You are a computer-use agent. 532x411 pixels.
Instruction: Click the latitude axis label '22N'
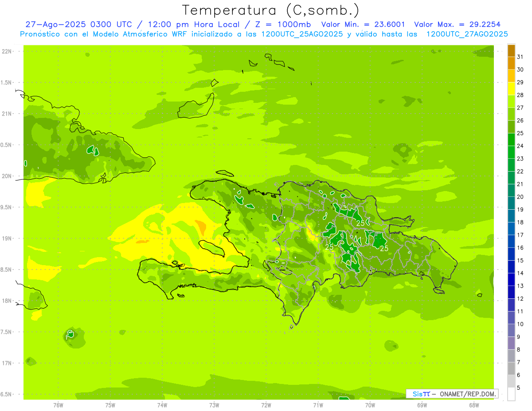point(8,51)
